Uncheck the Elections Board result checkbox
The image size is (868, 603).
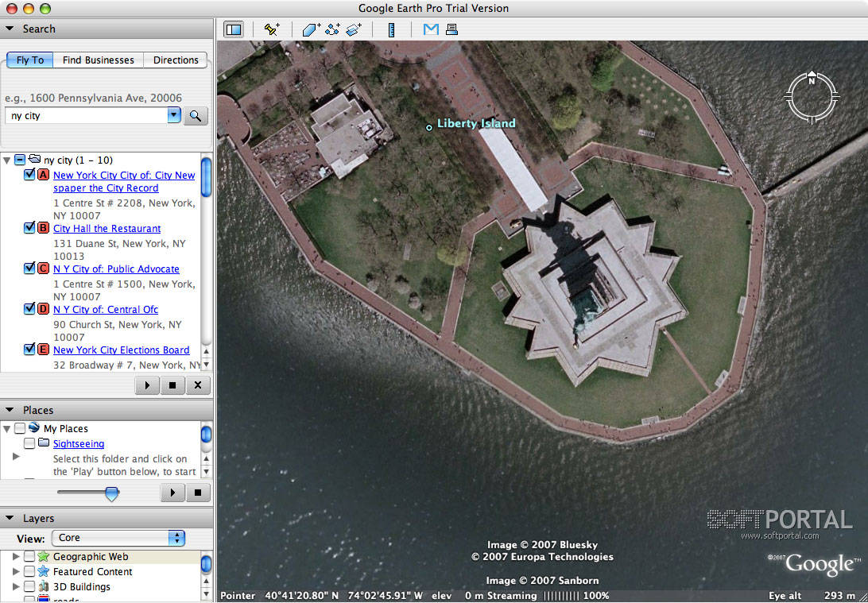[x=30, y=349]
